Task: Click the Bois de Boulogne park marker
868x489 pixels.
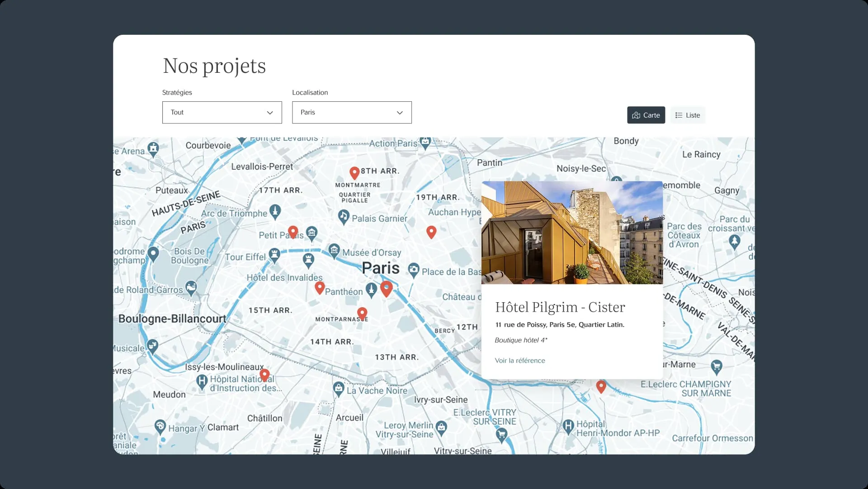Action: point(153,254)
